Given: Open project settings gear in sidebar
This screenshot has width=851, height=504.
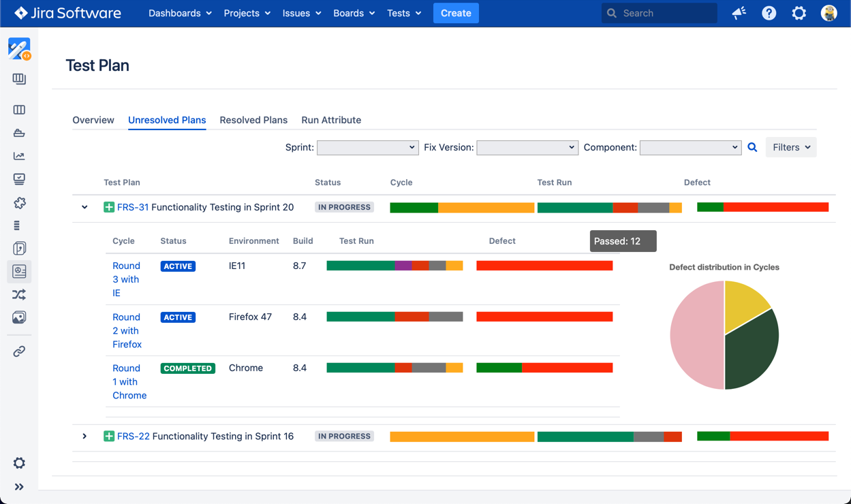Looking at the screenshot, I should click(19, 463).
